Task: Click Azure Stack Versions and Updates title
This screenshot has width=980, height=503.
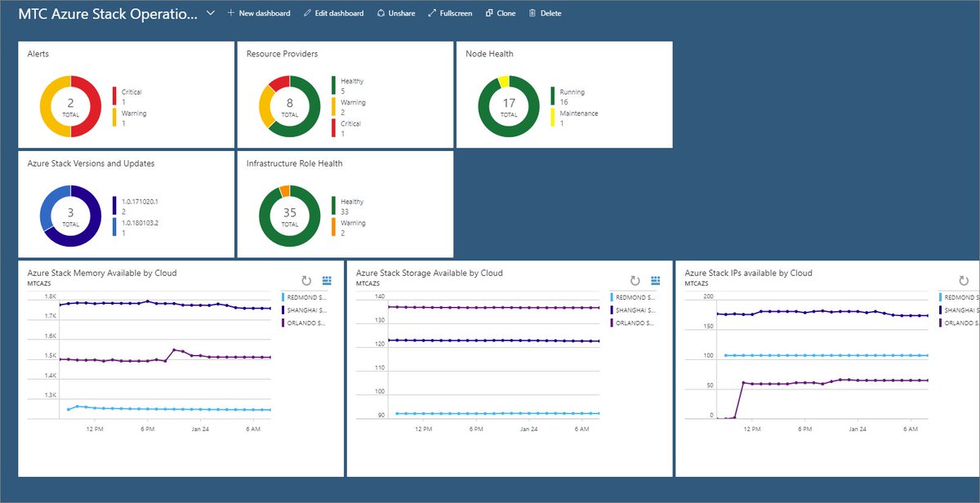Action: 91,163
